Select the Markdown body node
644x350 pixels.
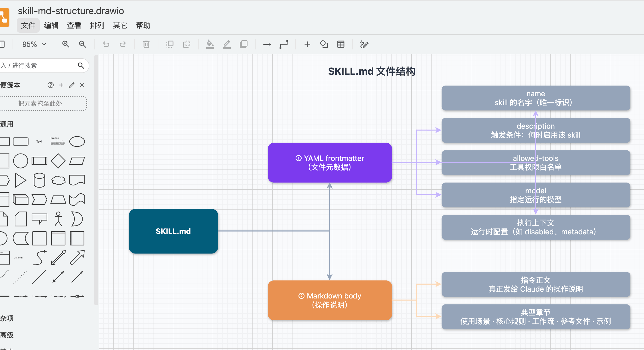coord(330,300)
